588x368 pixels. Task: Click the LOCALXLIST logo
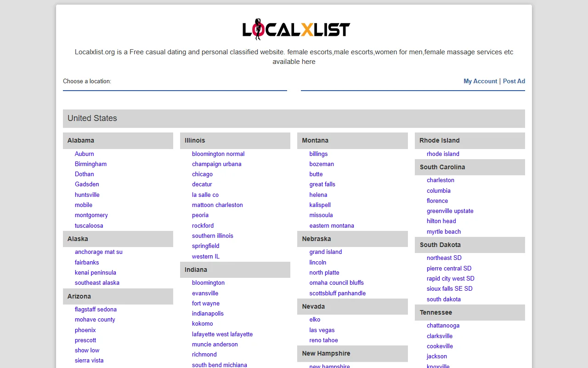pyautogui.click(x=294, y=29)
